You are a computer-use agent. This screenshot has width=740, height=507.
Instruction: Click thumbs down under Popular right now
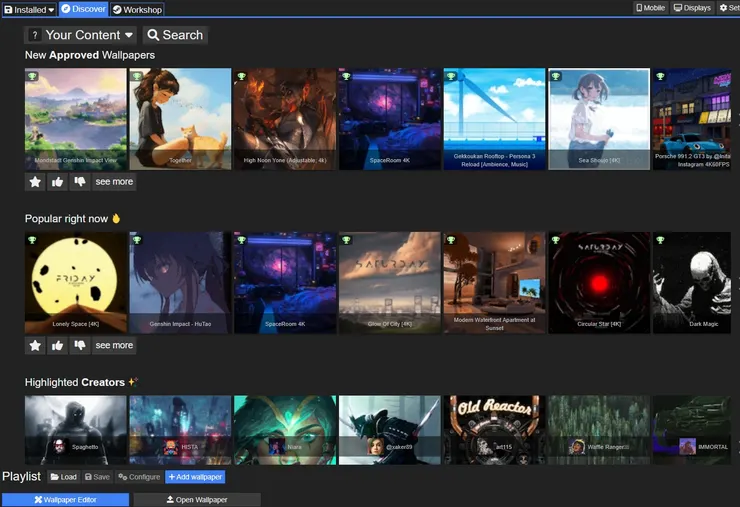pyautogui.click(x=80, y=345)
